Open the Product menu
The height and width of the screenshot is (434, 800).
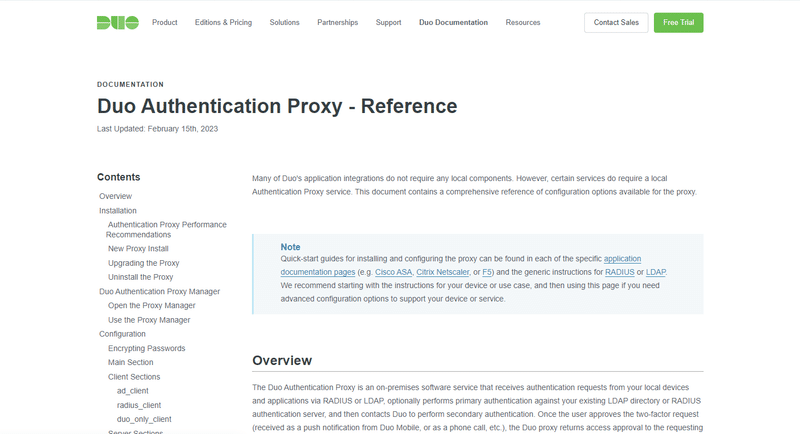pos(165,22)
